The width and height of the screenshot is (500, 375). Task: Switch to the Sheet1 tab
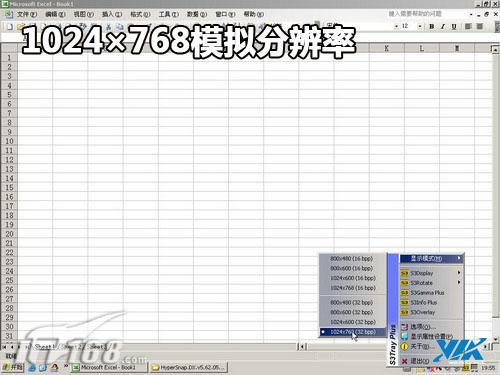pyautogui.click(x=44, y=347)
